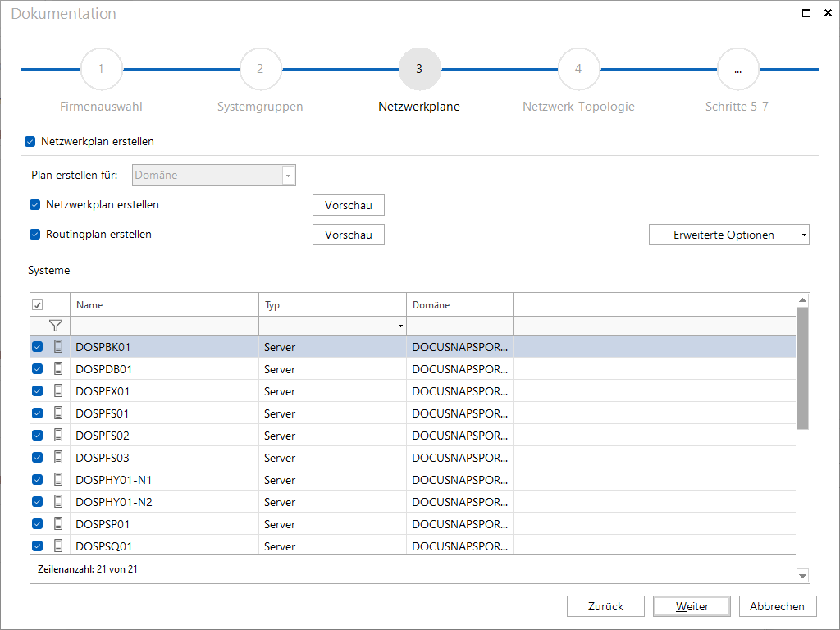Click the server icon beside DOSPEX01
The width and height of the screenshot is (840, 630).
coord(58,390)
